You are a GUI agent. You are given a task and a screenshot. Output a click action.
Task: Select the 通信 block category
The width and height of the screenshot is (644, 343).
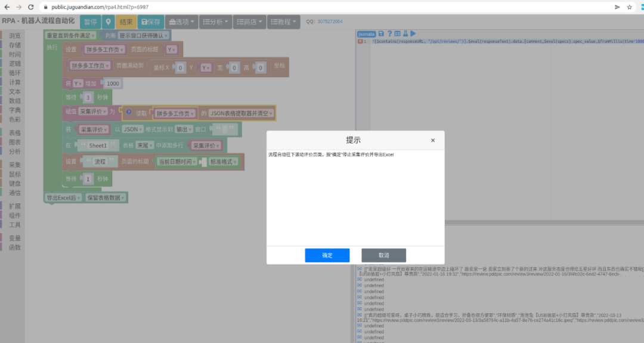pos(15,193)
